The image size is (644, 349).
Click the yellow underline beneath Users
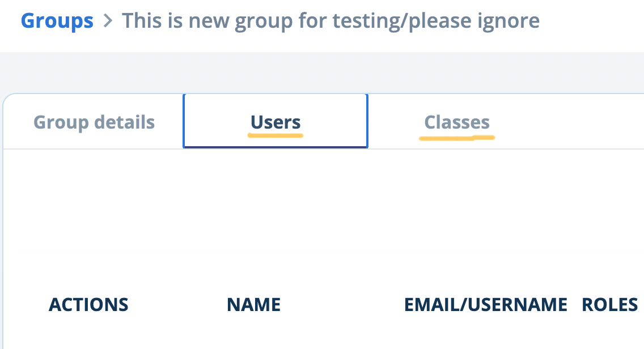pos(276,136)
